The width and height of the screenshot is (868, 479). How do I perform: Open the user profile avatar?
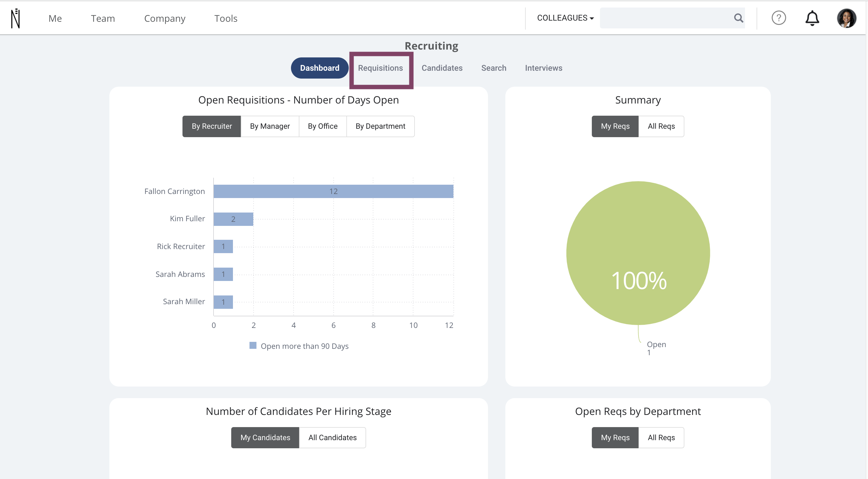pyautogui.click(x=846, y=18)
